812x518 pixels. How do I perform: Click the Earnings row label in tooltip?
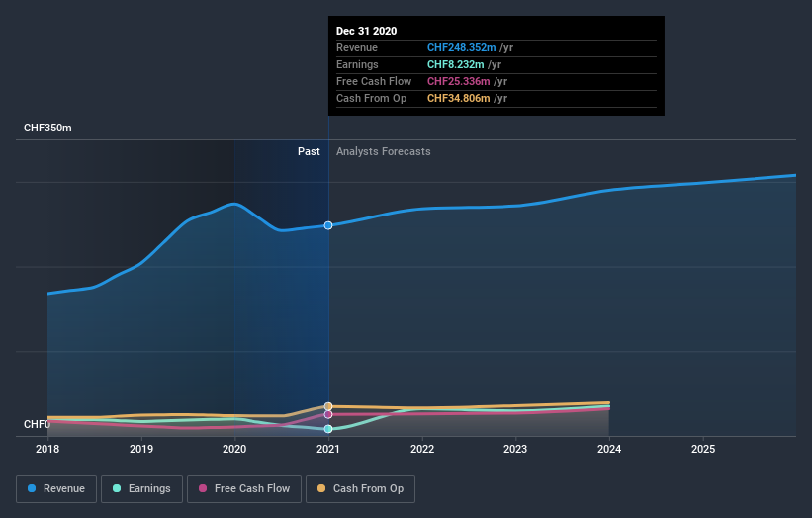[x=357, y=64]
